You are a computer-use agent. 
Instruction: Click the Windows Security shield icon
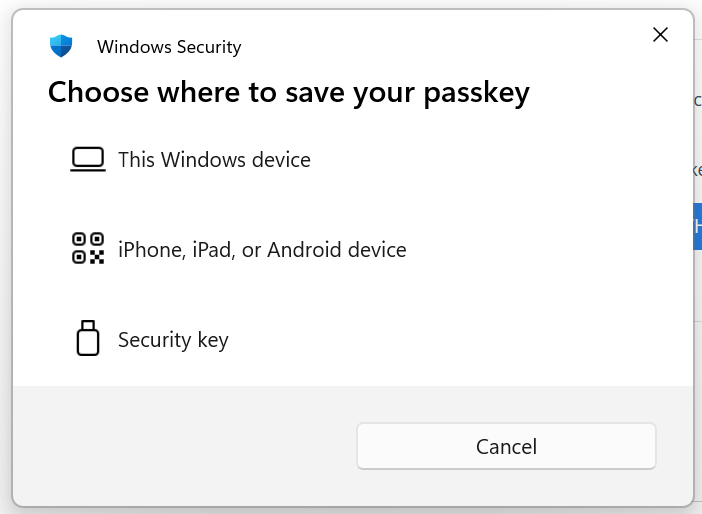point(61,46)
